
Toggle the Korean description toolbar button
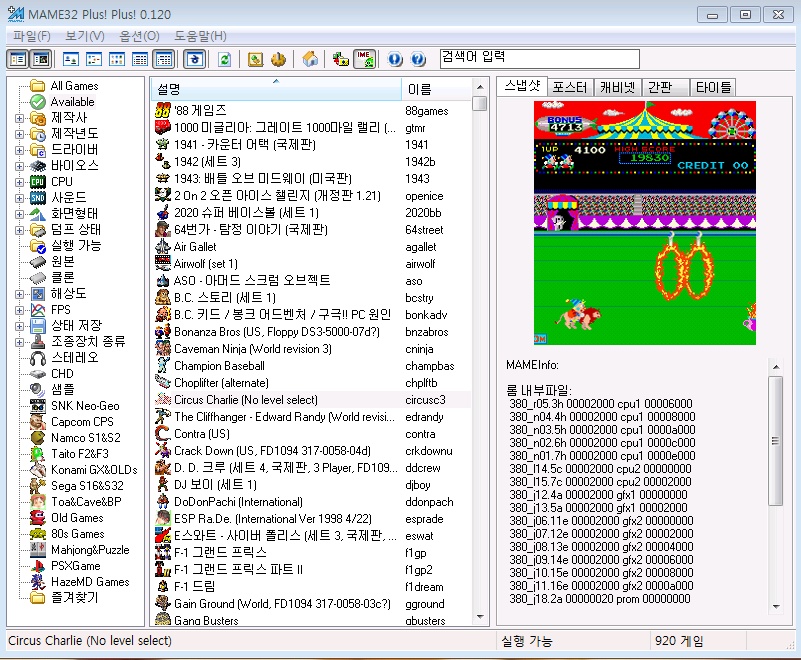coord(195,59)
